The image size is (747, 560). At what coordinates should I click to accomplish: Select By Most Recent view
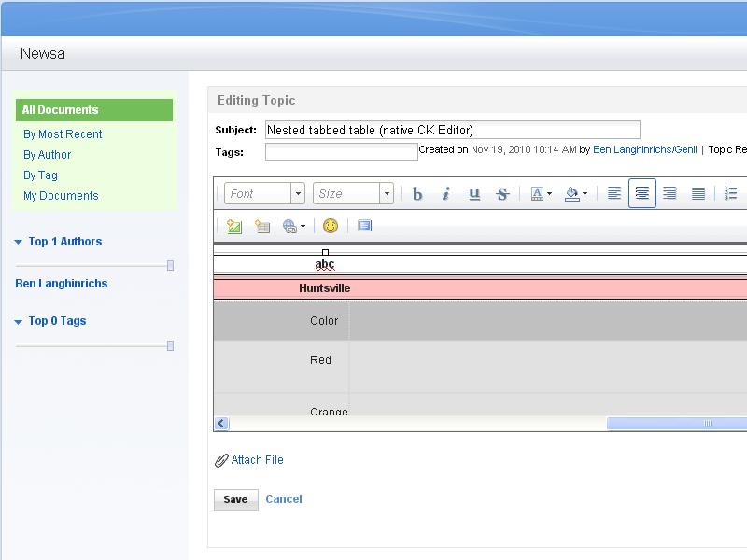click(63, 134)
